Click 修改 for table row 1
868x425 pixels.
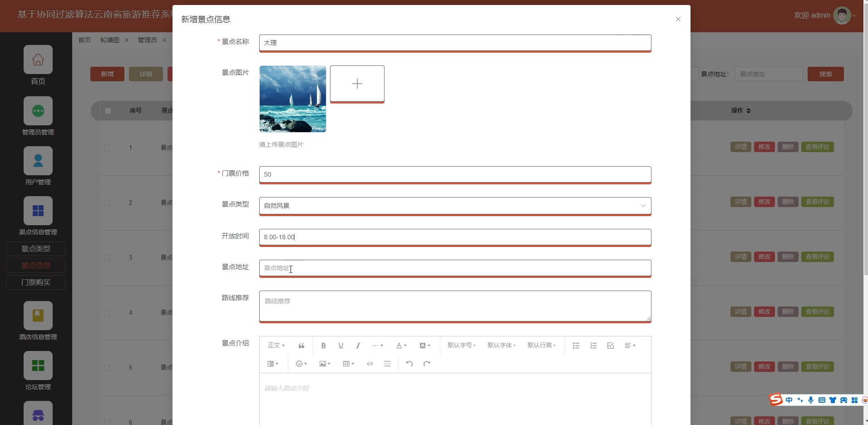pyautogui.click(x=764, y=147)
